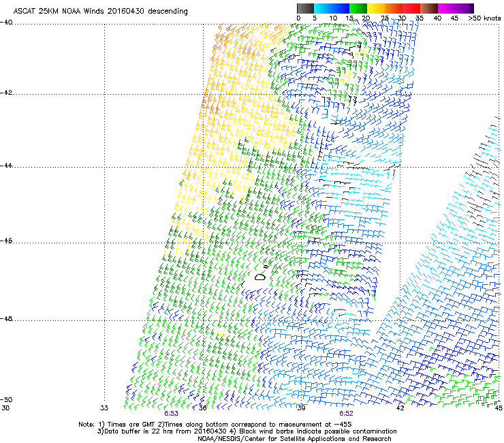Viewport: 504px width, 443px height.
Task: Click the '25' tick label on the legend
Action: pos(385,18)
